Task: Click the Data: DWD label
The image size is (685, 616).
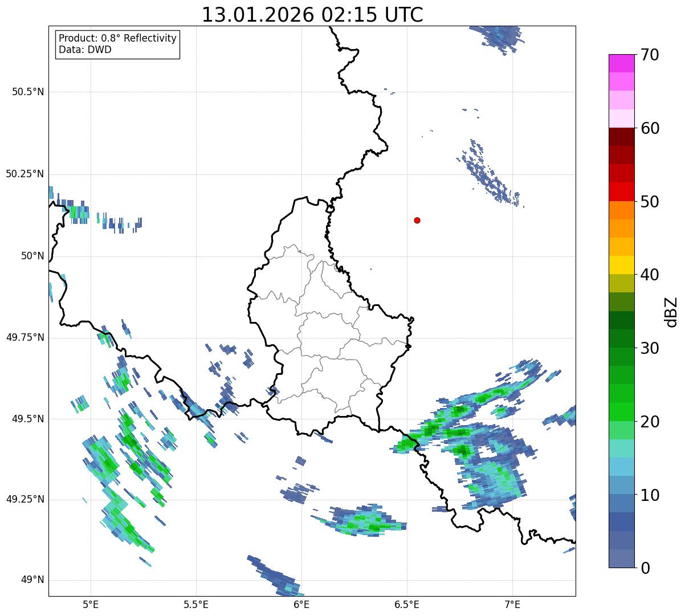Action: tap(85, 50)
